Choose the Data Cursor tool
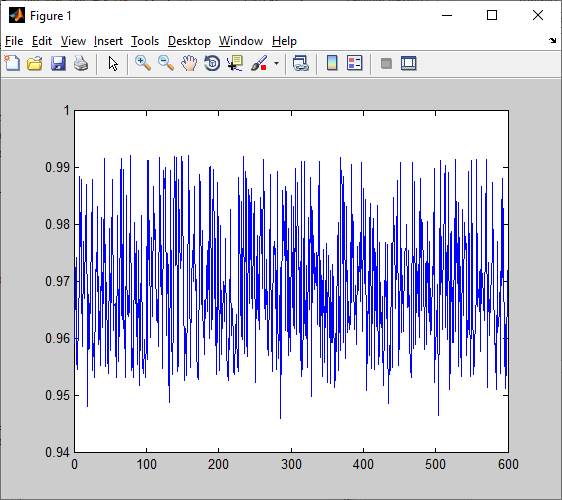Screen dimensions: 562x500 tap(235, 64)
